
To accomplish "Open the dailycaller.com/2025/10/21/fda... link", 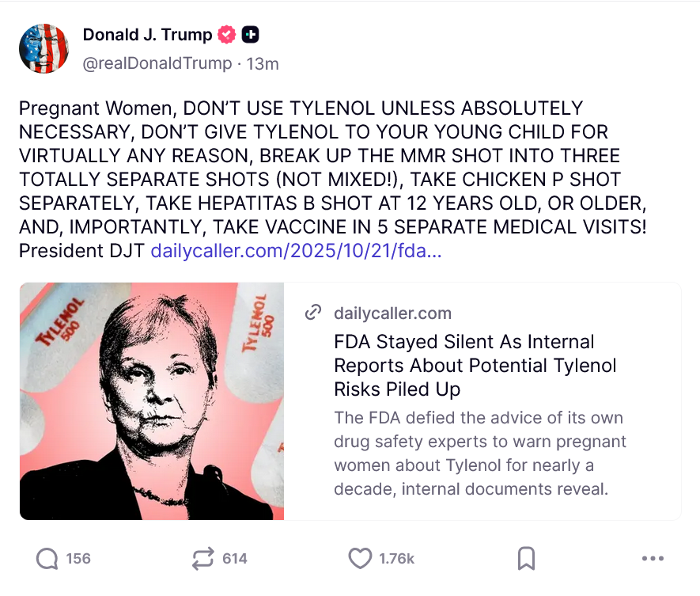I will click(296, 251).
